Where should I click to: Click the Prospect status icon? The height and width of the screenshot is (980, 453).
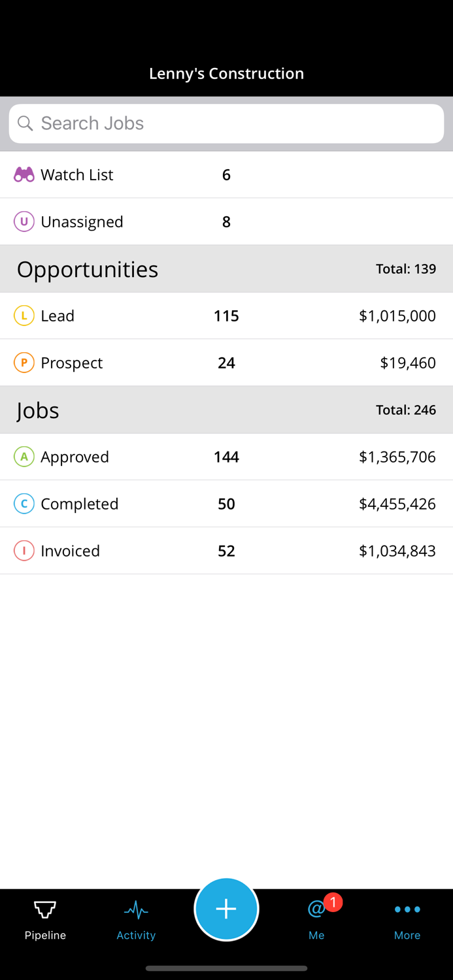point(24,363)
